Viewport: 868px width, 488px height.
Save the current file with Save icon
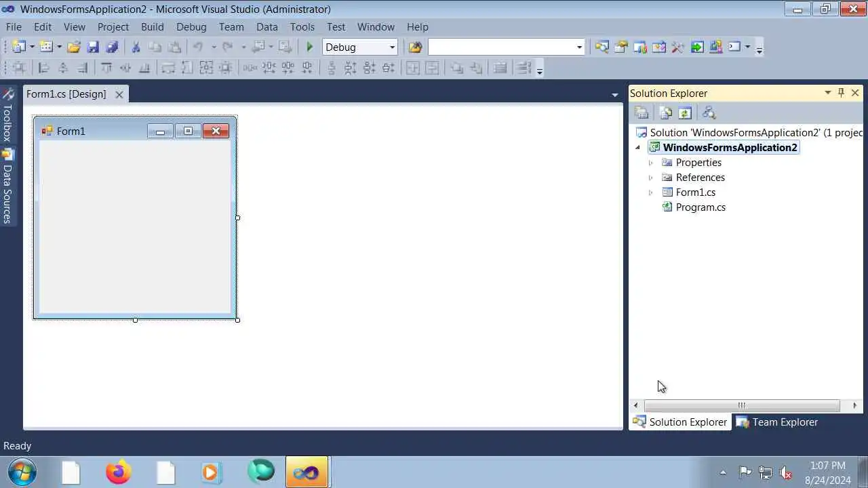pyautogui.click(x=93, y=47)
